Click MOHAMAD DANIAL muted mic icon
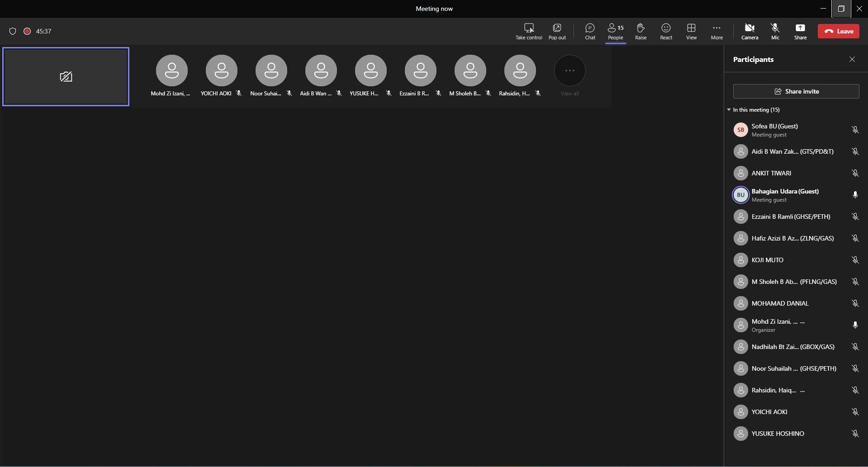Screen dimensions: 868x467 point(855,303)
